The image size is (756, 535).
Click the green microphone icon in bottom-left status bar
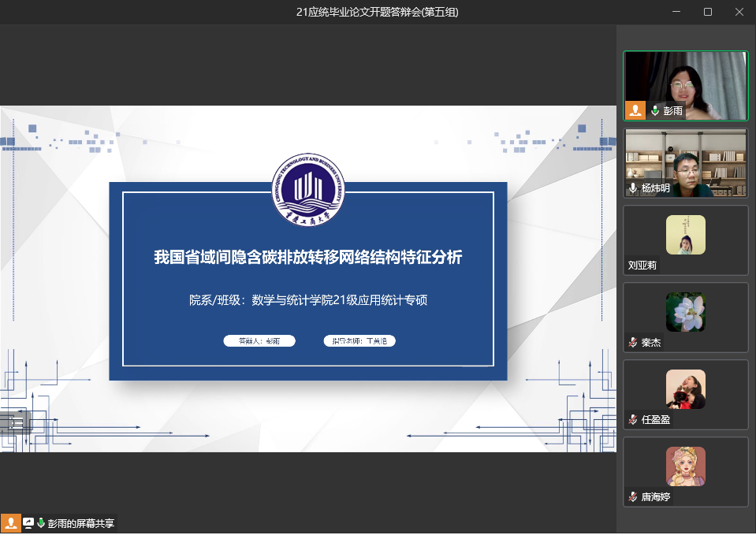pos(40,523)
